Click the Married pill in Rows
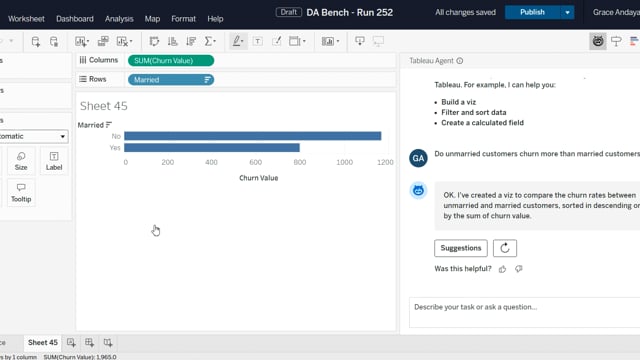640x360 pixels. tap(171, 80)
